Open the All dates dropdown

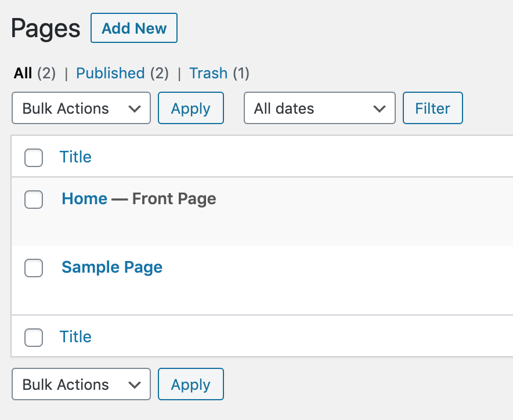coord(320,108)
